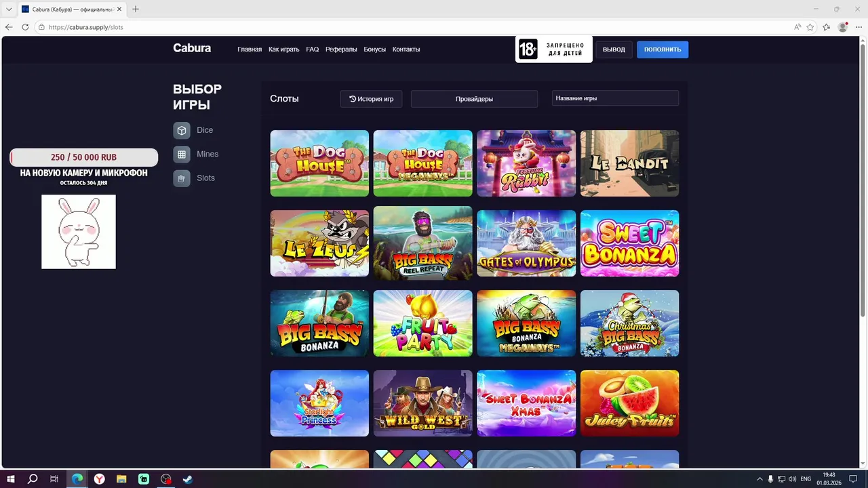This screenshot has height=488, width=868.
Task: Open the Провайдеры providers dropdown
Action: click(474, 99)
